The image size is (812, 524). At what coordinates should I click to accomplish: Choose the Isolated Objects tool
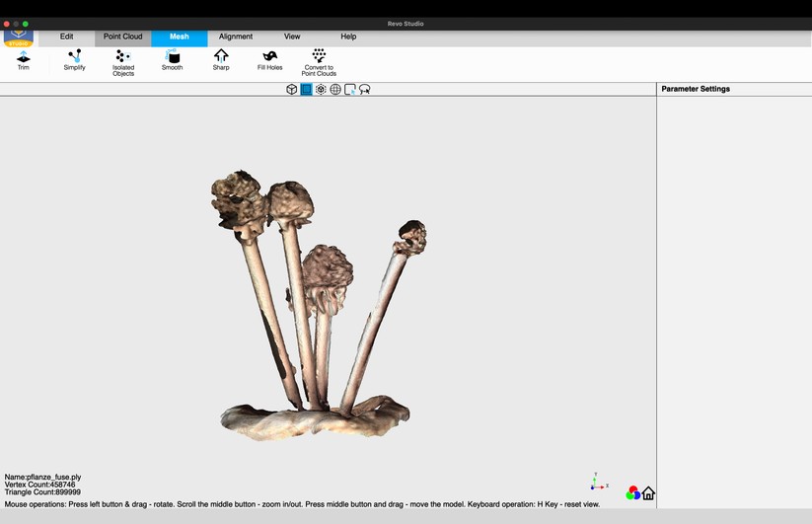(123, 62)
